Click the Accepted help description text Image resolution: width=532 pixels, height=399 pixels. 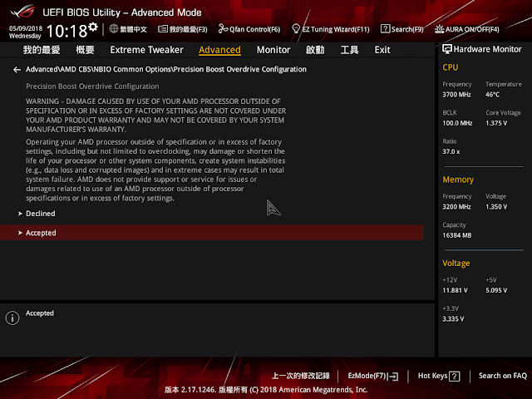coord(40,313)
